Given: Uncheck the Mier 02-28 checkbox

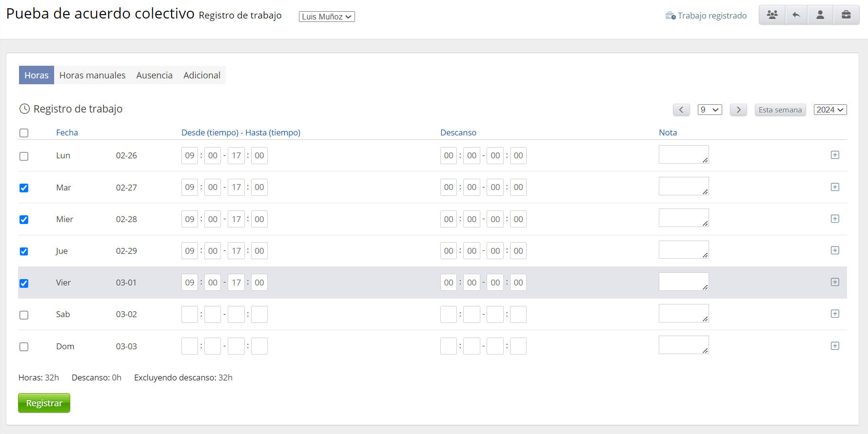Looking at the screenshot, I should 24,220.
